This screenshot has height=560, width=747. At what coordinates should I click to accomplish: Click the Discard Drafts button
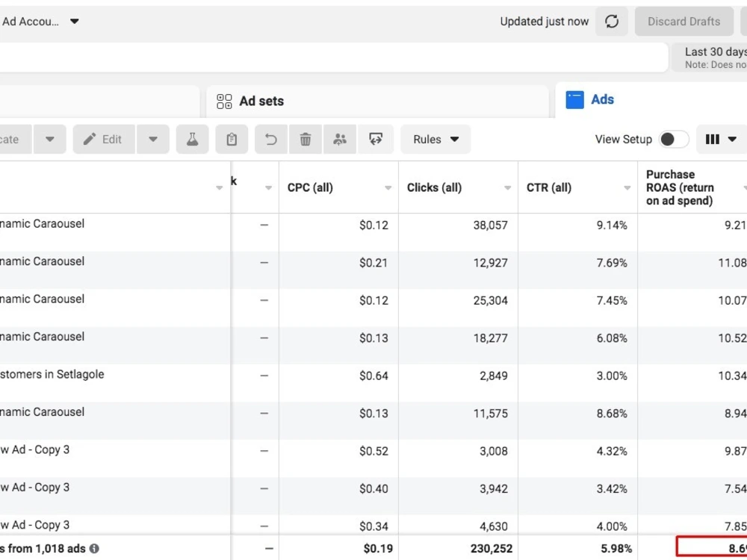(x=684, y=22)
